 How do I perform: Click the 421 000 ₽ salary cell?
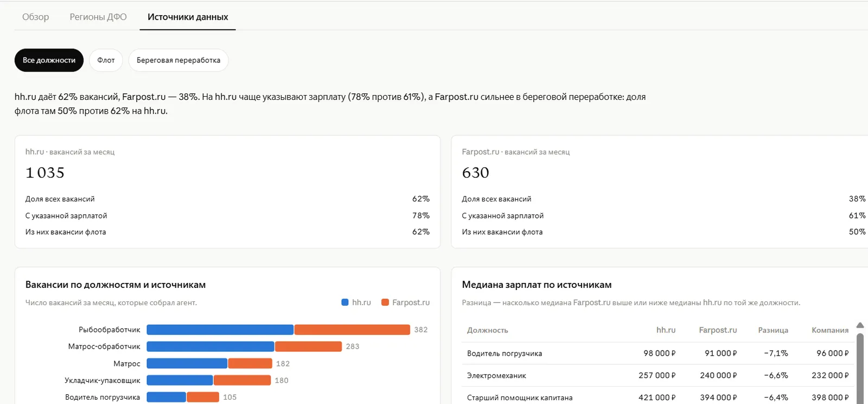[657, 397]
